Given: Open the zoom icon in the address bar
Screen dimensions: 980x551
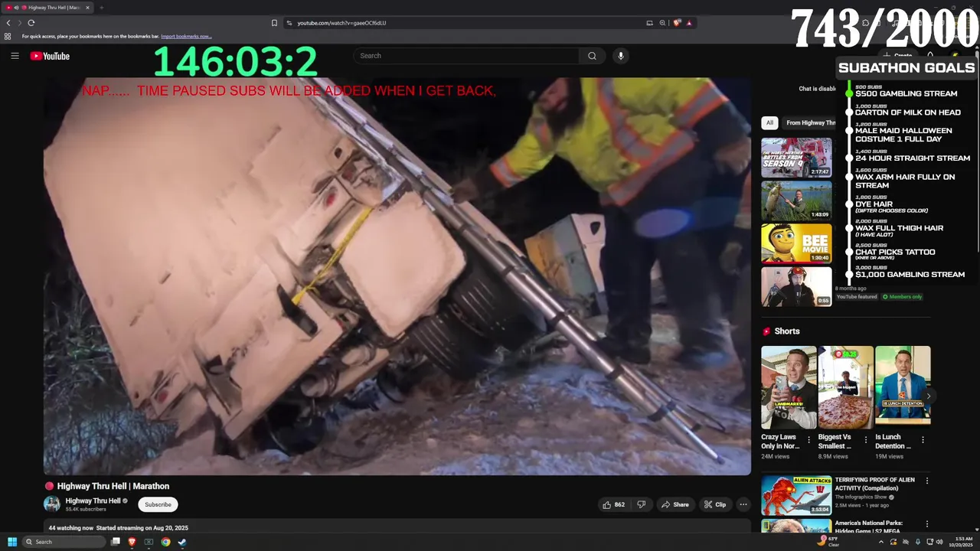Looking at the screenshot, I should click(x=662, y=23).
